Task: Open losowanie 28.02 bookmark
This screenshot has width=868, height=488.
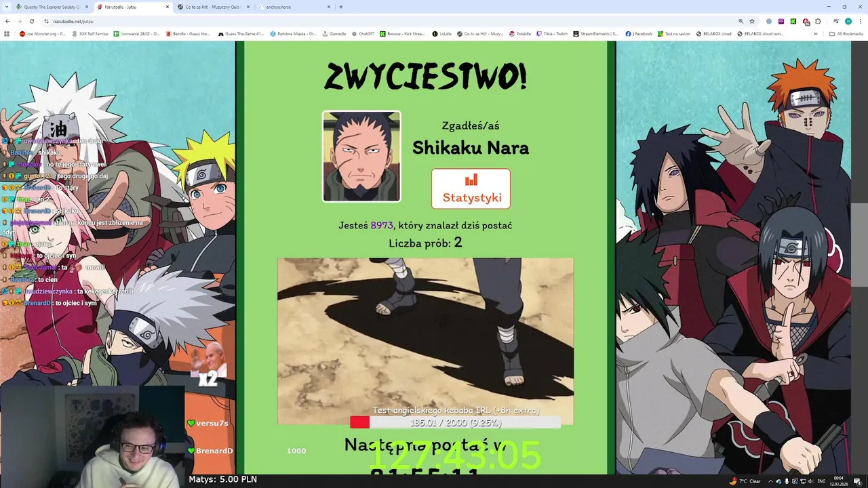Action: (x=136, y=34)
